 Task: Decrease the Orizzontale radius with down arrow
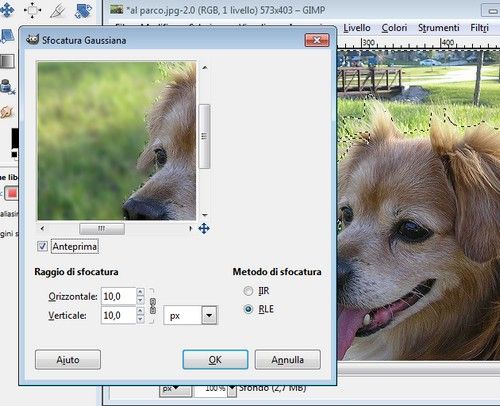(140, 300)
